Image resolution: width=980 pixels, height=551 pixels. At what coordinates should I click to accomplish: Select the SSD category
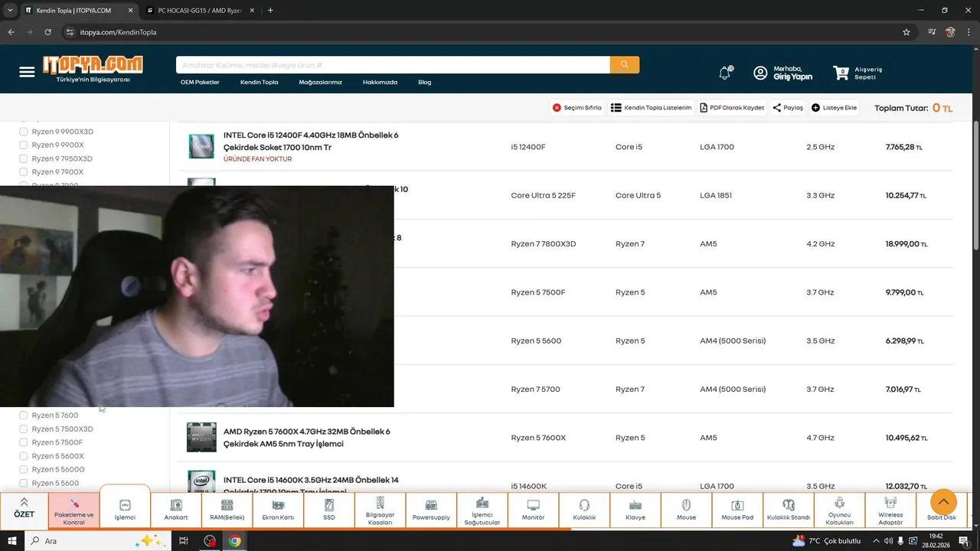[x=329, y=510]
